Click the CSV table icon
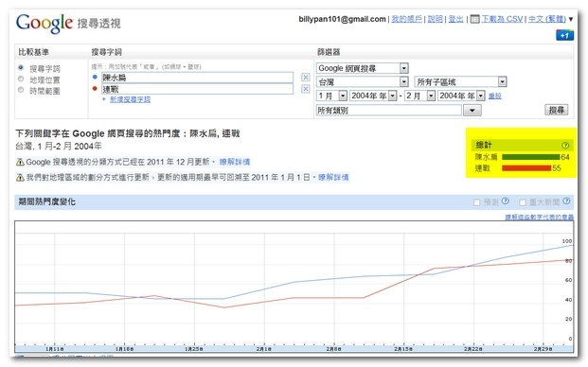 click(x=474, y=19)
